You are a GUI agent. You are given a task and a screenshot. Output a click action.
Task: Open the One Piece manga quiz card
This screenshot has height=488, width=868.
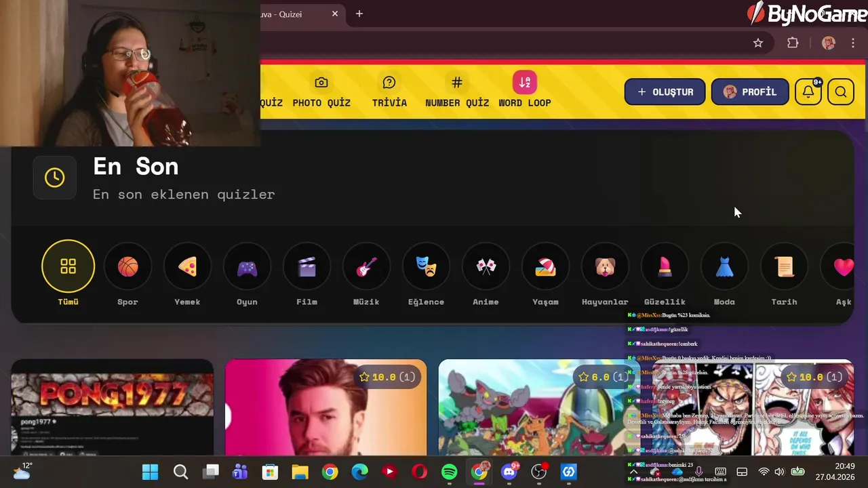point(753,407)
